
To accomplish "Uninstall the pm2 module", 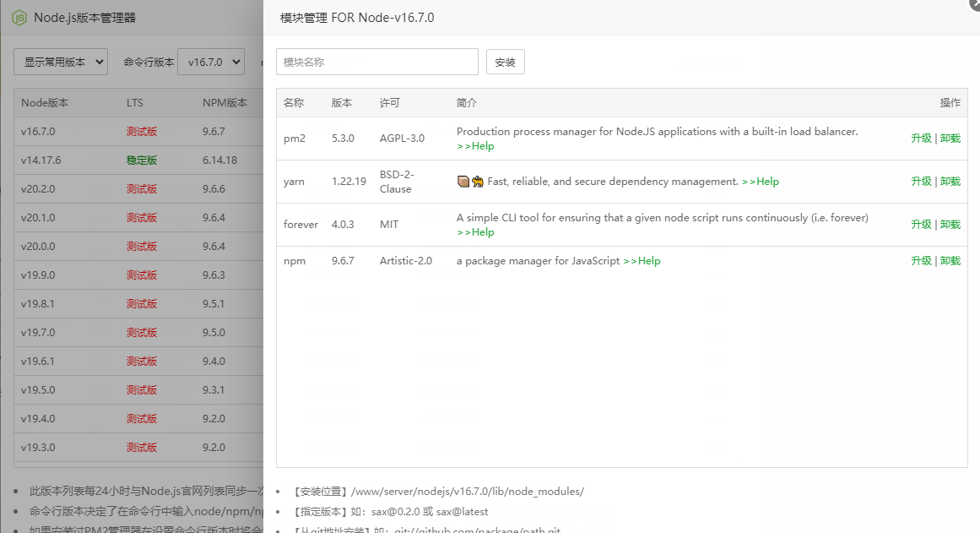I will [x=950, y=139].
